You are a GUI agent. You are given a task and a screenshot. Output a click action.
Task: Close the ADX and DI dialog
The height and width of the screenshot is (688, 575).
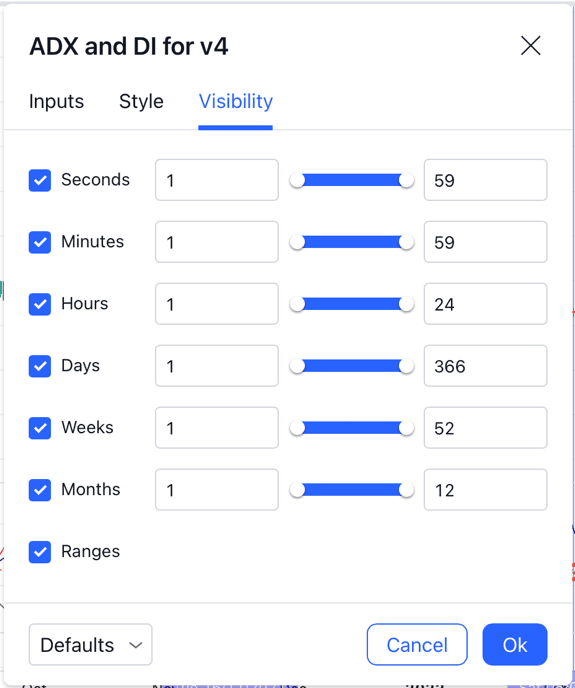tap(531, 46)
